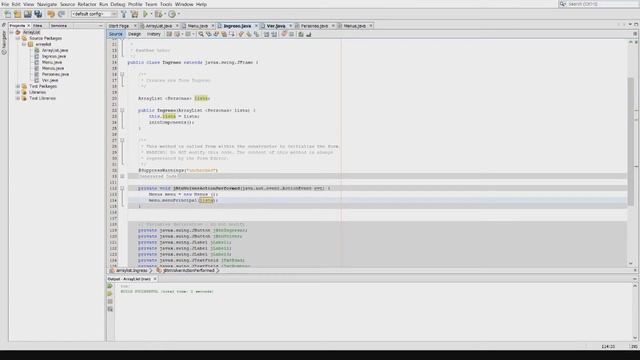Open the File menu
640x360 pixels.
pos(5,4)
